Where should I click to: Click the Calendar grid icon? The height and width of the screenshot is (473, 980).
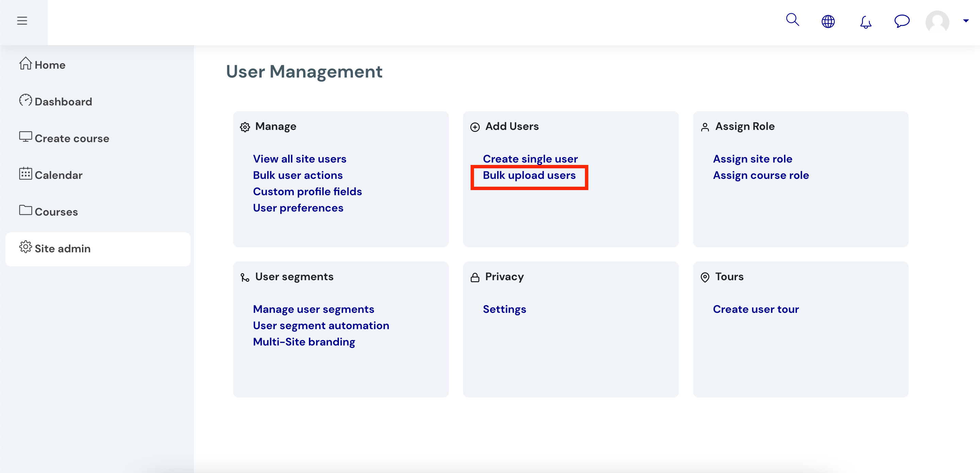tap(26, 173)
